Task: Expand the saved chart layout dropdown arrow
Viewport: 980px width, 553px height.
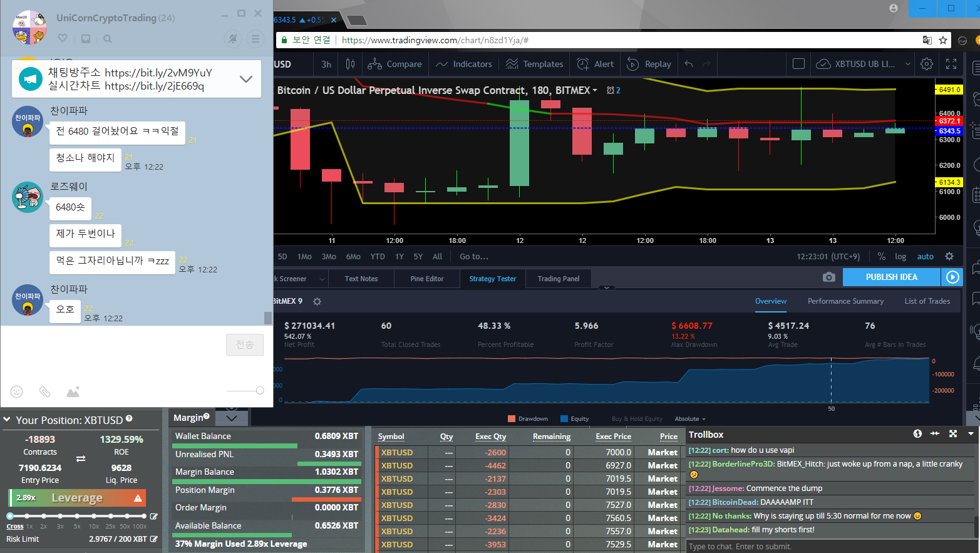Action: point(907,64)
